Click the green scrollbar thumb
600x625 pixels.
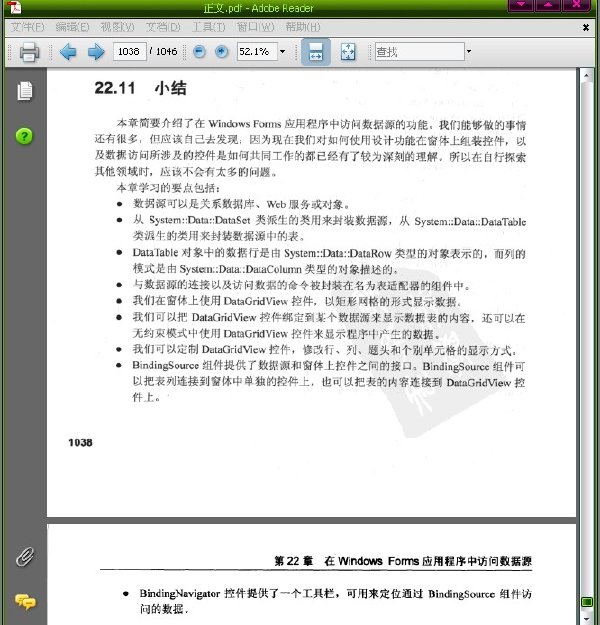[587, 602]
